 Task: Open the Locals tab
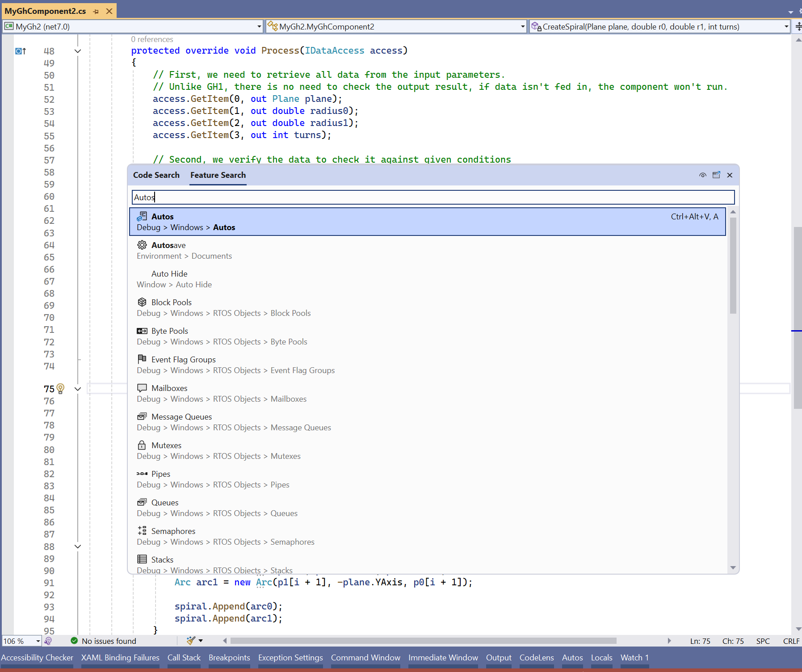tap(601, 658)
